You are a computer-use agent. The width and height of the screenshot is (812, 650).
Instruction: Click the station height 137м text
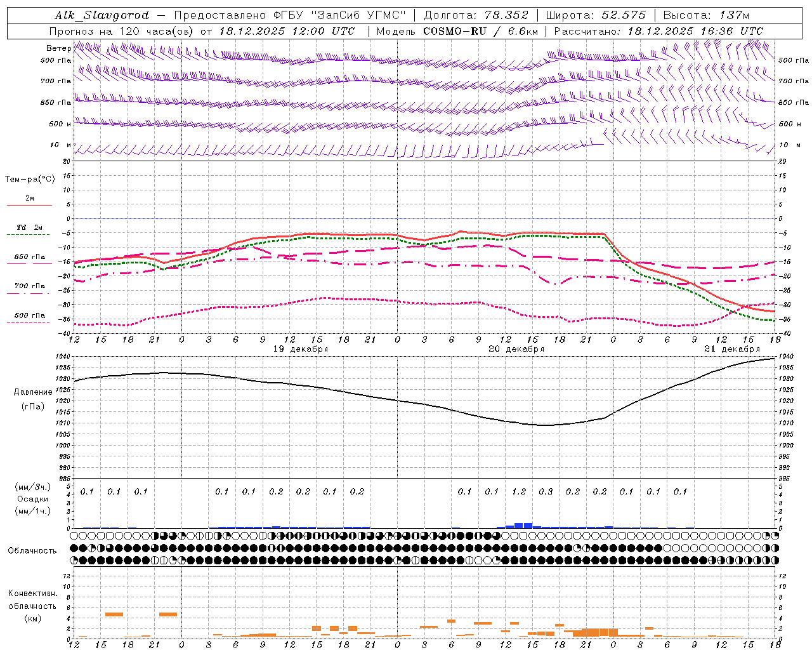735,15
